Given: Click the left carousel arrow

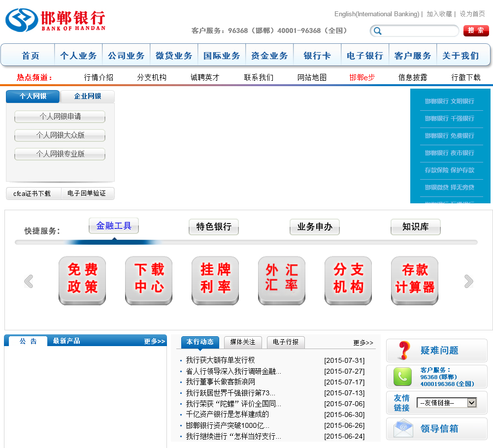Looking at the screenshot, I should 29,281.
